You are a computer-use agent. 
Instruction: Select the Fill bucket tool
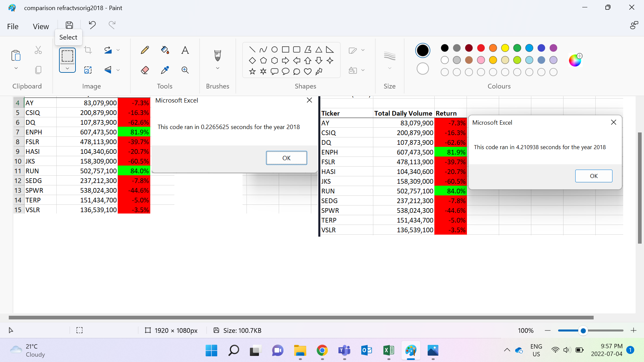point(165,50)
